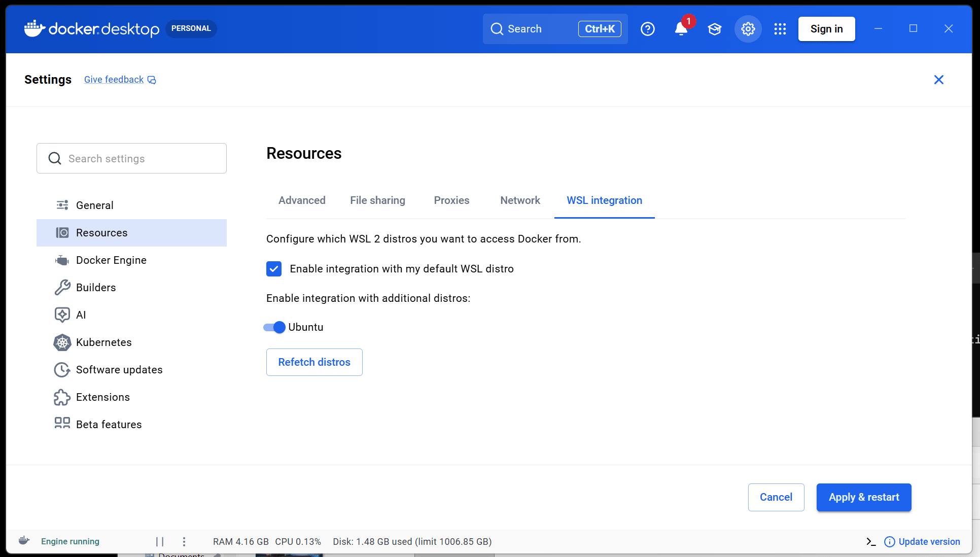
Task: Click the feedback icon beside Give feedback
Action: pos(152,80)
